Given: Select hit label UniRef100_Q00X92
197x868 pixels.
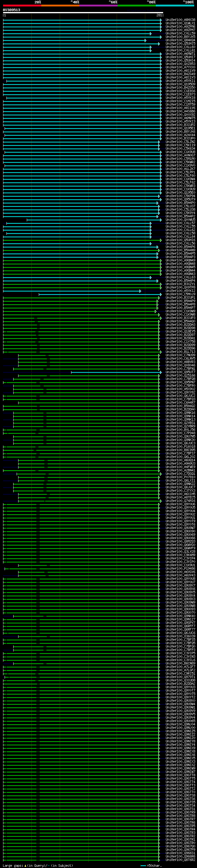Looking at the screenshot, I should click(x=180, y=115).
